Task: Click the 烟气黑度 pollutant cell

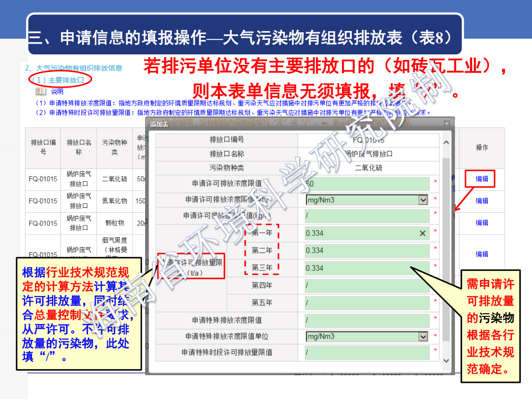Action: [115, 245]
